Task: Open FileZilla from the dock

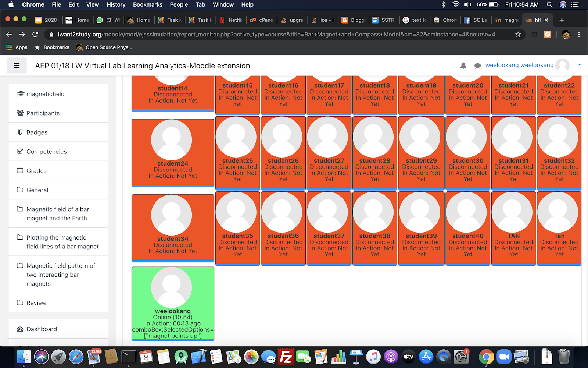Action: [286, 357]
